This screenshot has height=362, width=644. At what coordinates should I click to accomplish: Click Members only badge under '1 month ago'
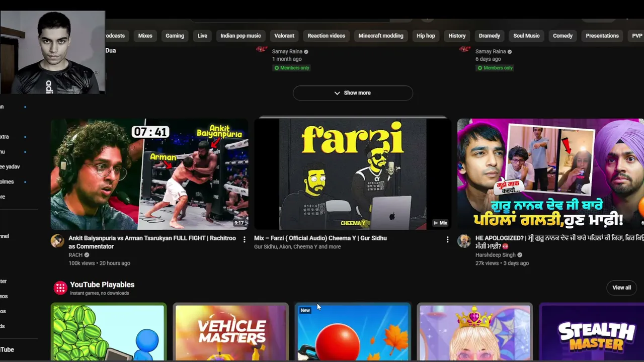coord(292,68)
